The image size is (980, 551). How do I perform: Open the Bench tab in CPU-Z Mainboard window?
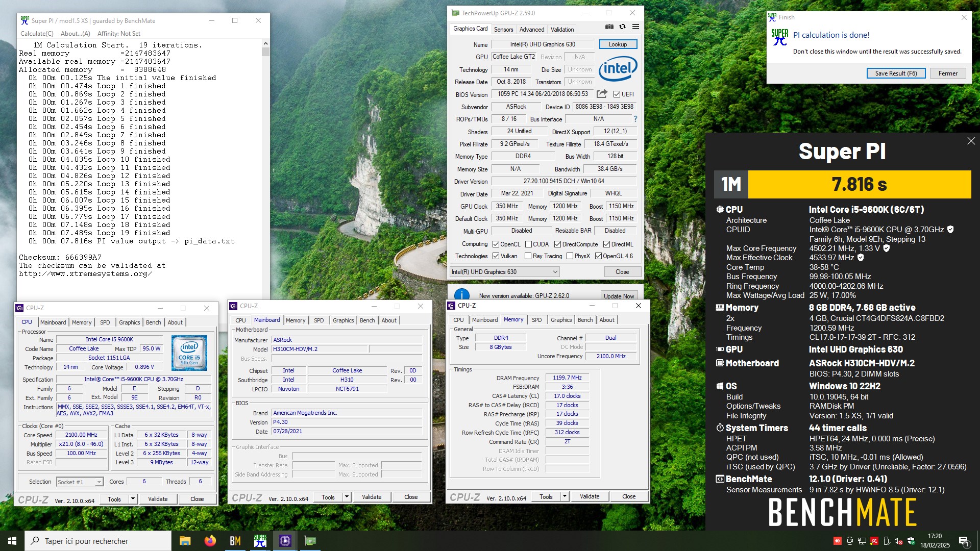(367, 320)
